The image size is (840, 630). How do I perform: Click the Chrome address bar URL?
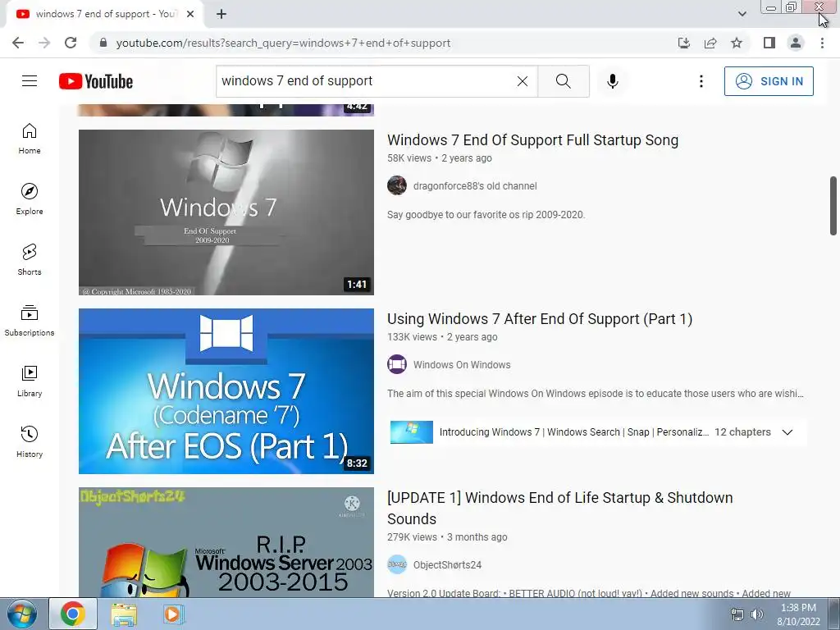click(283, 43)
